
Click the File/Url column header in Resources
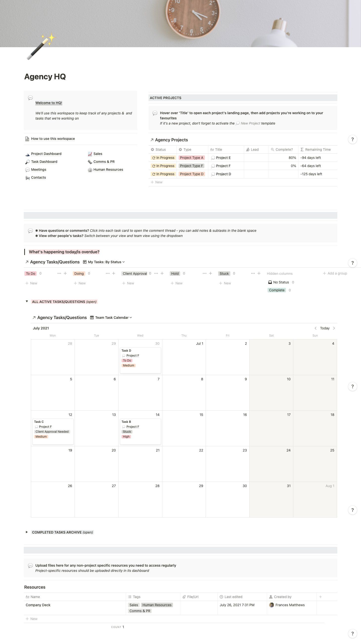pos(199,597)
